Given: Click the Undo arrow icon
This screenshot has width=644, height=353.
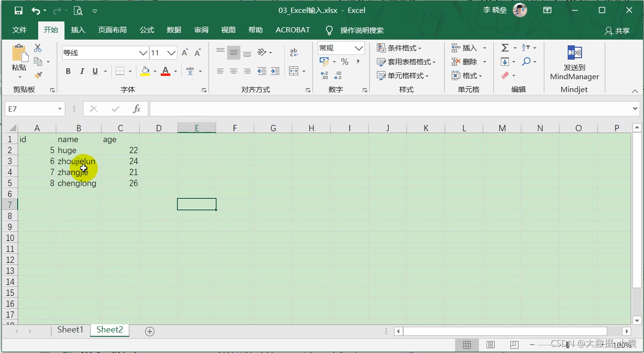Looking at the screenshot, I should pos(36,10).
